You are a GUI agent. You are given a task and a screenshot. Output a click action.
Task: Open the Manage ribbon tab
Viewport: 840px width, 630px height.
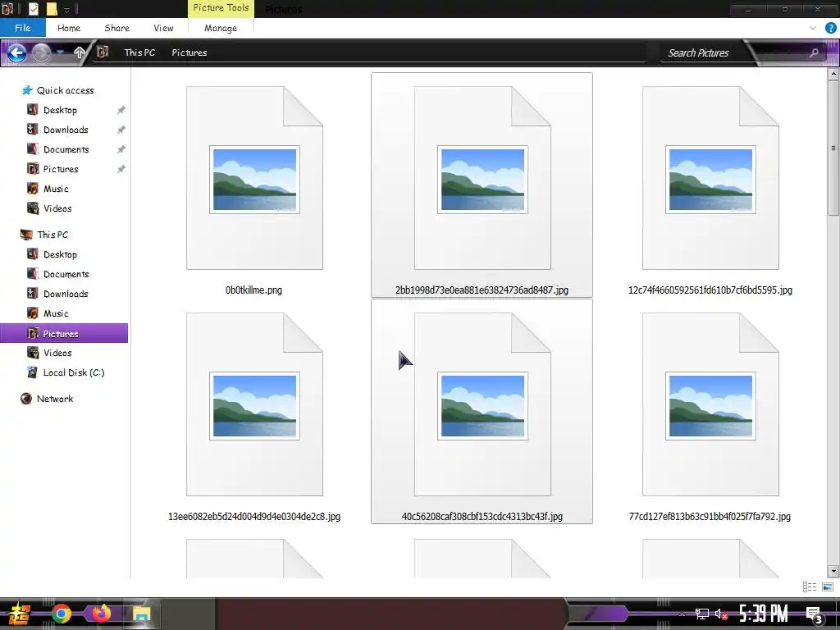click(220, 28)
